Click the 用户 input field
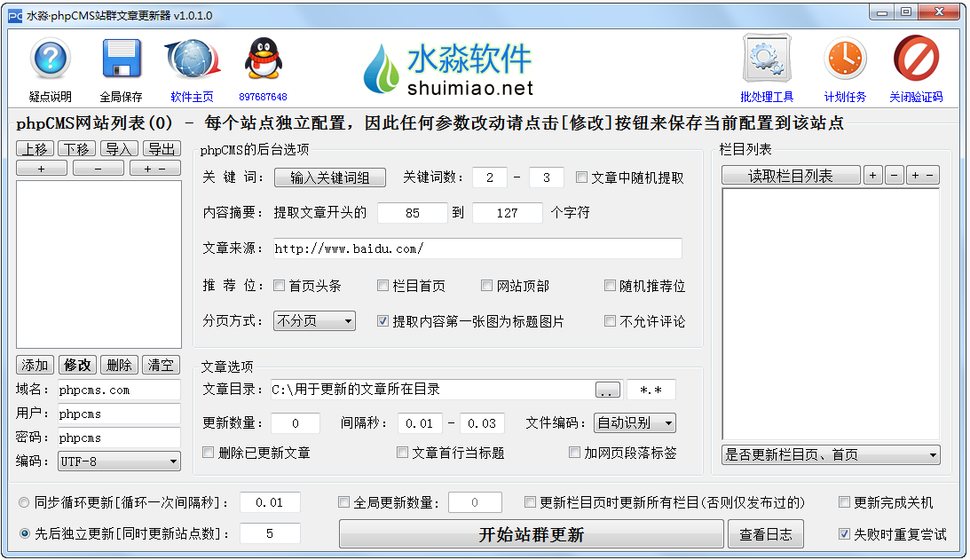This screenshot has height=560, width=970. click(x=120, y=414)
